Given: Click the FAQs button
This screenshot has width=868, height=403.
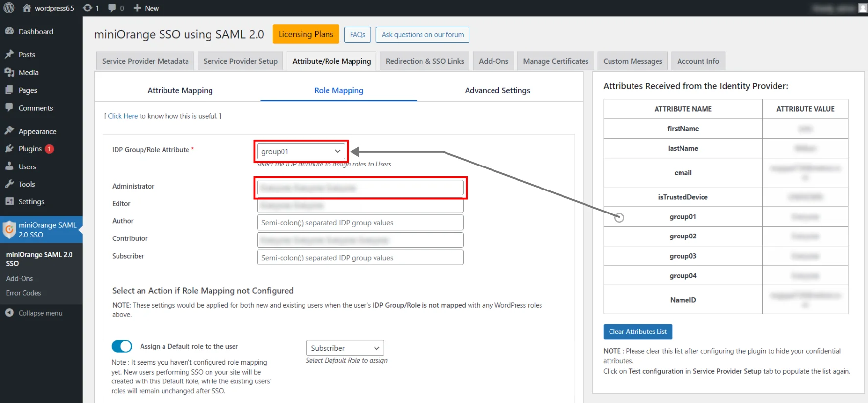Looking at the screenshot, I should [357, 35].
